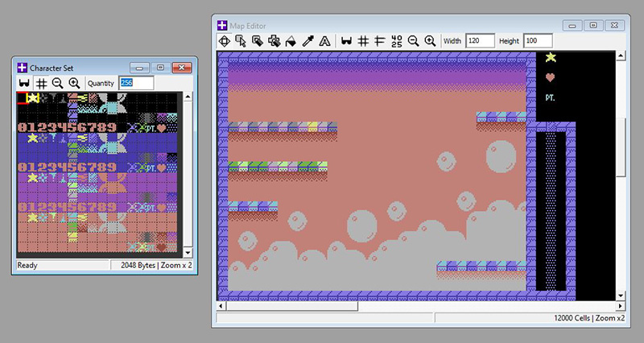Pick the eyedropper tool in Map Editor

pyautogui.click(x=308, y=40)
